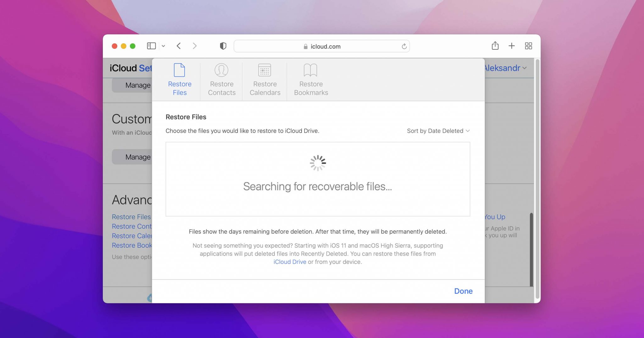Go back with the back arrow
The height and width of the screenshot is (338, 644).
coord(179,46)
